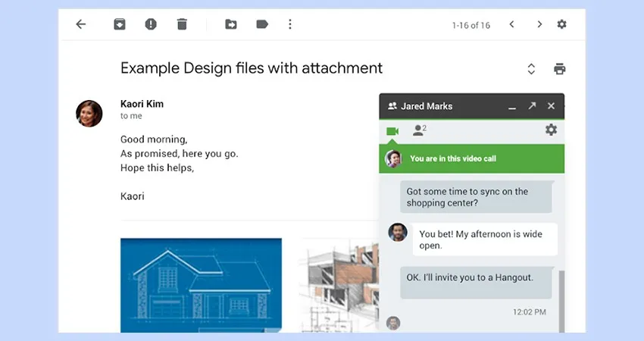The height and width of the screenshot is (341, 644).
Task: Click the Jared Marks chat title
Action: click(x=427, y=106)
